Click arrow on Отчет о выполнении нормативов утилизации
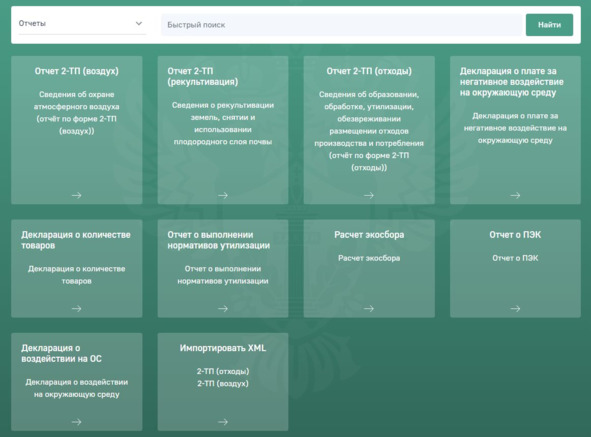The image size is (591, 437). [x=223, y=308]
